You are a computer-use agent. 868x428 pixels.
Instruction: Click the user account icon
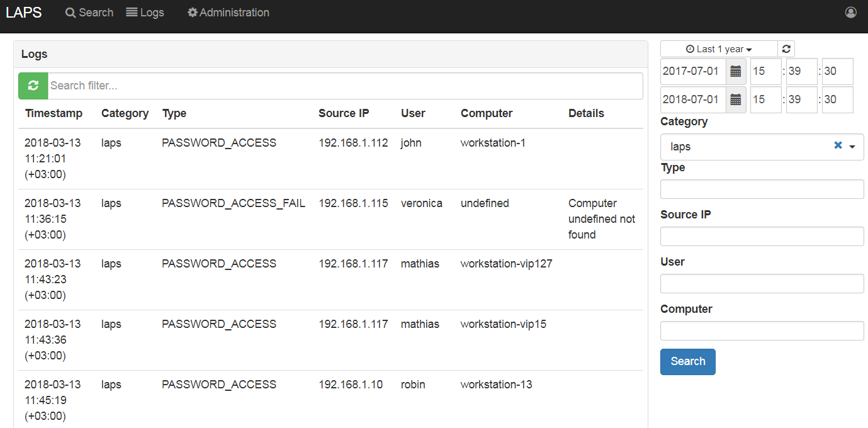pos(851,12)
